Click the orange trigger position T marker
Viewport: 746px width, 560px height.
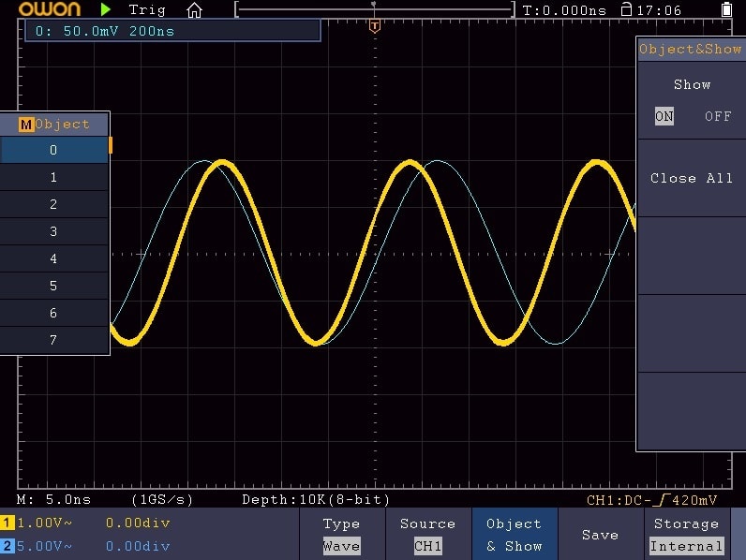(375, 26)
